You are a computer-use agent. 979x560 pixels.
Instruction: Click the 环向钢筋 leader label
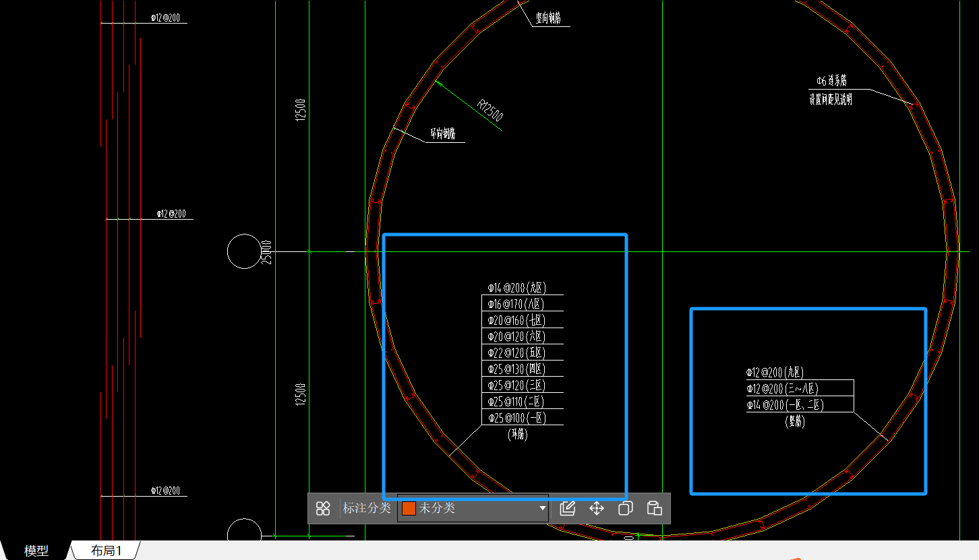443,134
